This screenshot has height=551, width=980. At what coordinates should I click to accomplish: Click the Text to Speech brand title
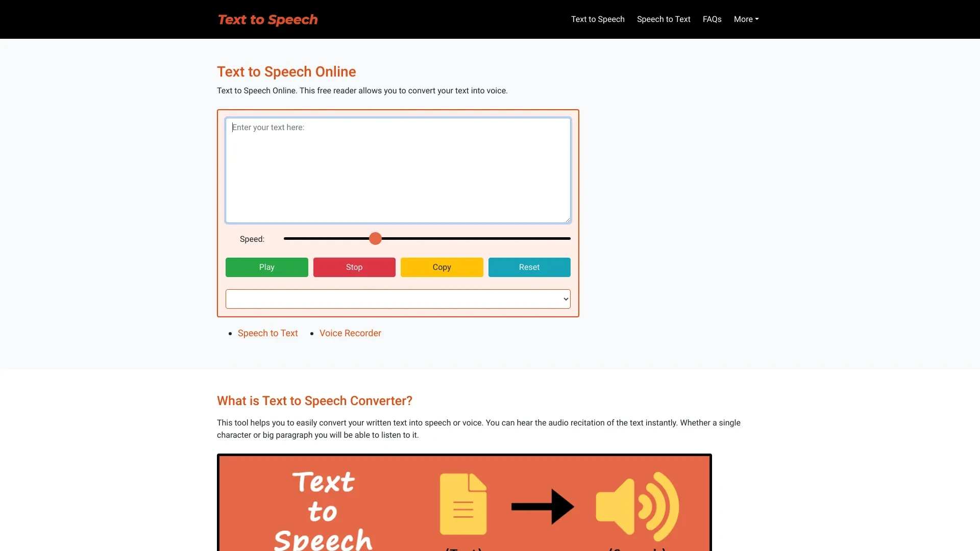click(x=267, y=19)
